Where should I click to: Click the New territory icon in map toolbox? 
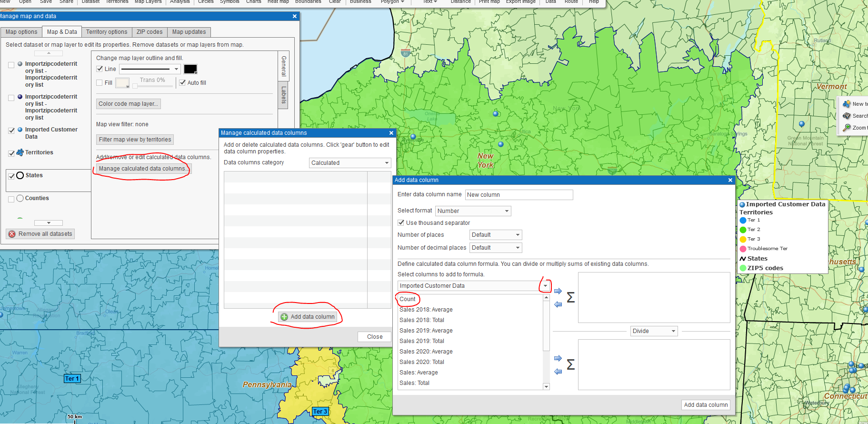point(847,104)
